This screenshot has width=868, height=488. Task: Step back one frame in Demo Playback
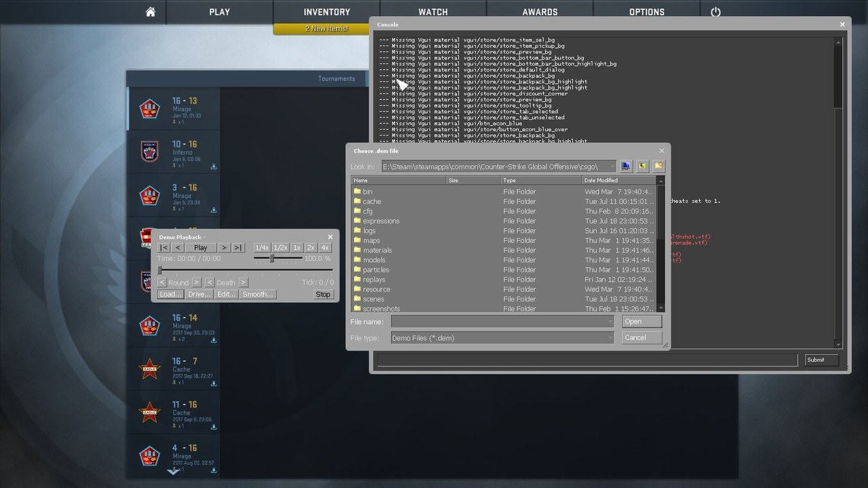(x=178, y=247)
